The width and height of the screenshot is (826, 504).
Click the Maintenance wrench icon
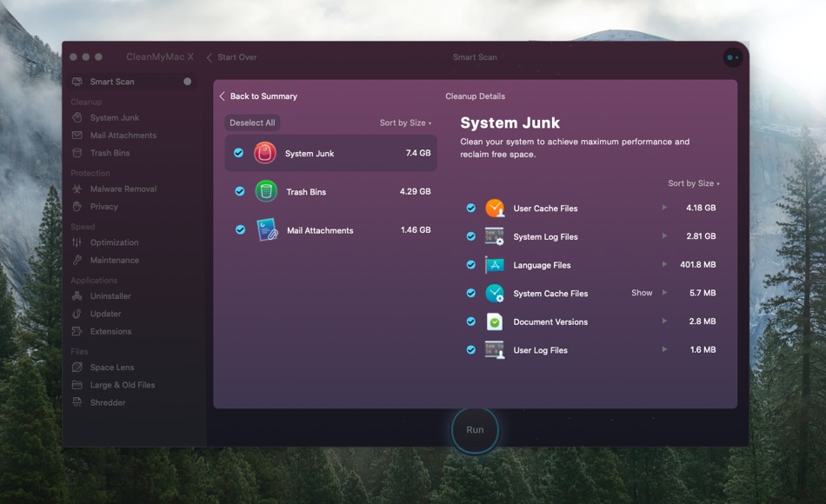[77, 260]
